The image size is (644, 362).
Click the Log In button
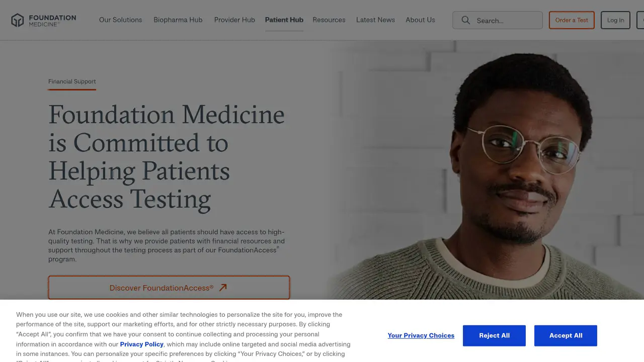[x=615, y=20]
